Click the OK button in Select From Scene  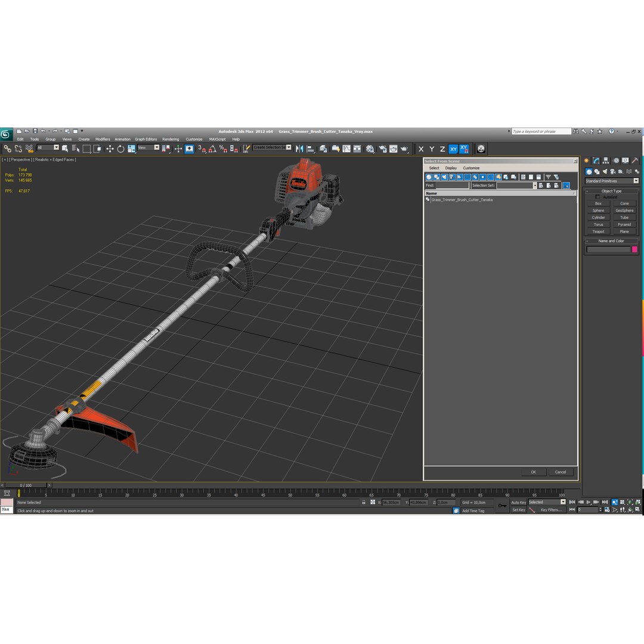(x=534, y=472)
